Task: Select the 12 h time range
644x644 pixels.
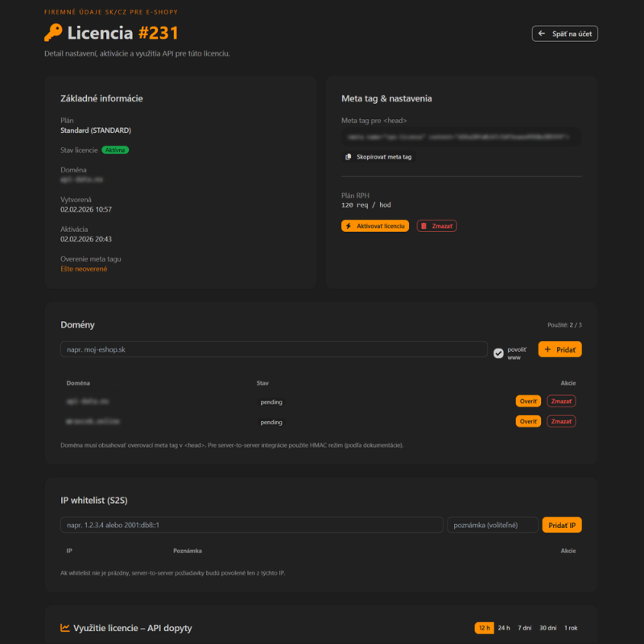Action: tap(484, 628)
